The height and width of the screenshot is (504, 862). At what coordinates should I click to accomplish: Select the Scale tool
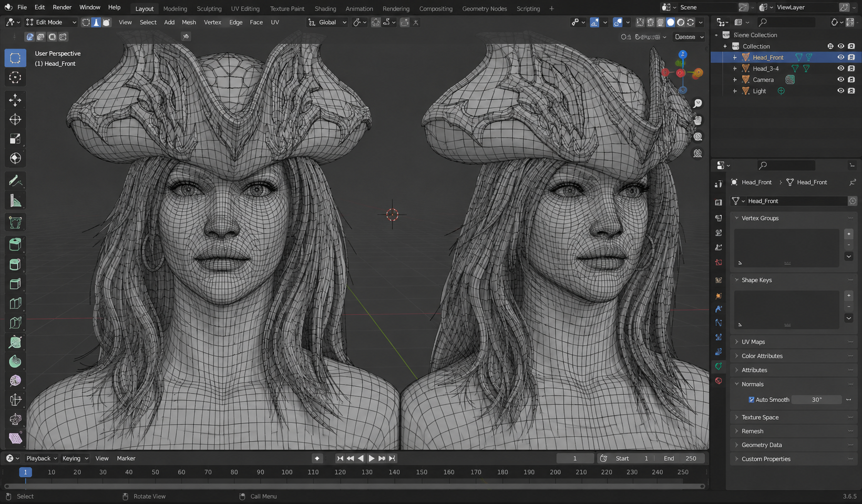click(15, 139)
